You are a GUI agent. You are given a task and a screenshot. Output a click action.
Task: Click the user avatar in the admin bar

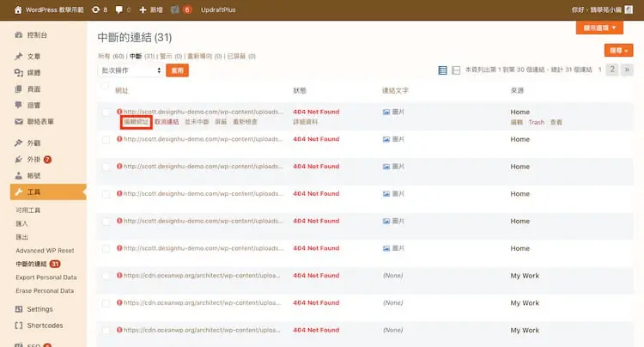coord(629,9)
